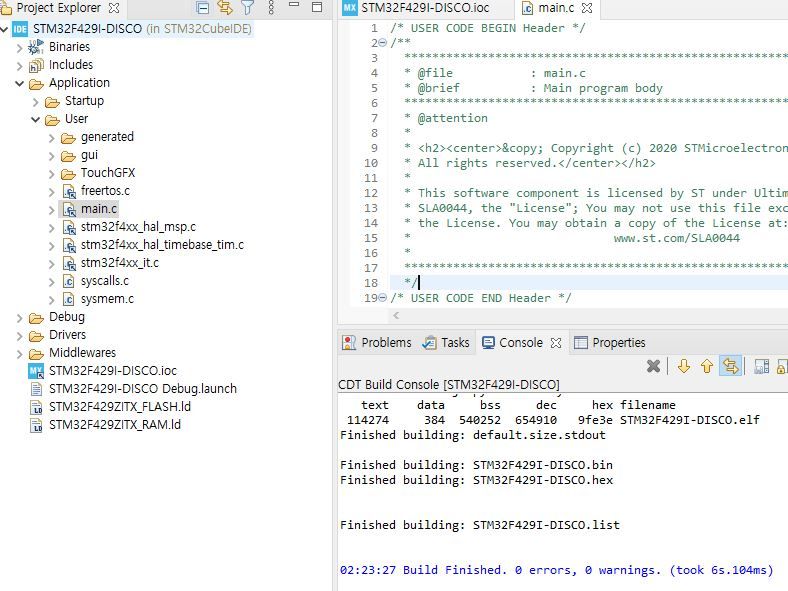Click the Binaries icon in the tree
The image size is (788, 591).
[36, 47]
